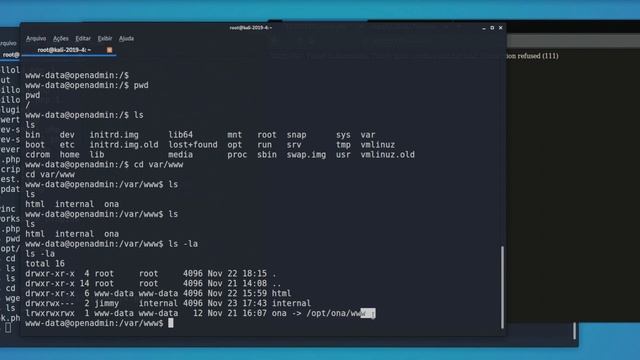This screenshot has height=360, width=640.
Task: Click the 'total 16' output line
Action: 45,264
